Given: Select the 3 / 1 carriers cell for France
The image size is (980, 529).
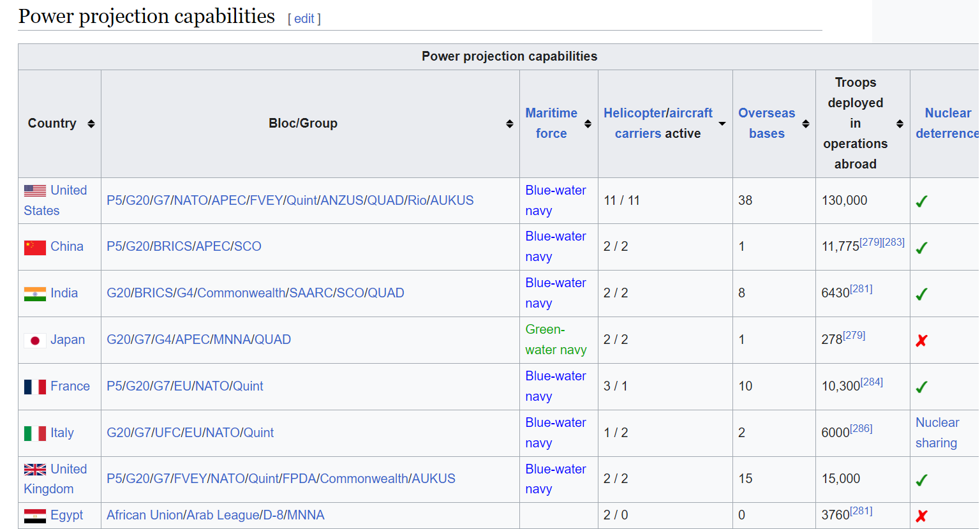Looking at the screenshot, I should [665, 387].
